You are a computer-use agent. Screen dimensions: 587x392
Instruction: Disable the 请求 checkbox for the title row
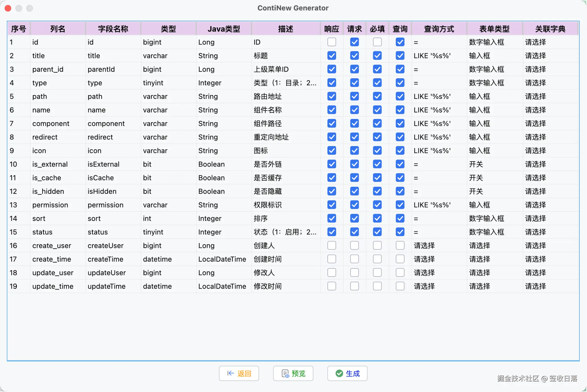click(354, 56)
